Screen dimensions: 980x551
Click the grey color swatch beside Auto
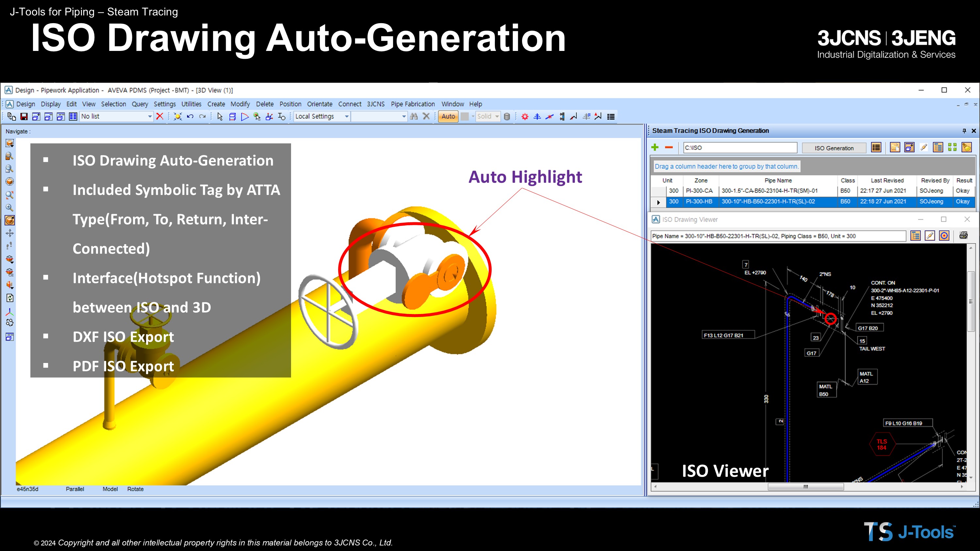tap(465, 116)
